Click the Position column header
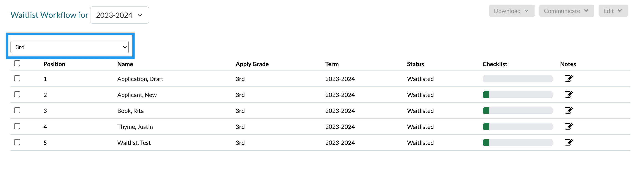 tap(54, 64)
